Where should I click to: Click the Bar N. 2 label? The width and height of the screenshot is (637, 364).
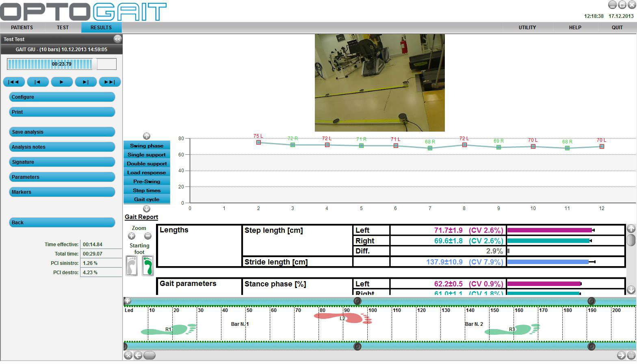pos(474,324)
